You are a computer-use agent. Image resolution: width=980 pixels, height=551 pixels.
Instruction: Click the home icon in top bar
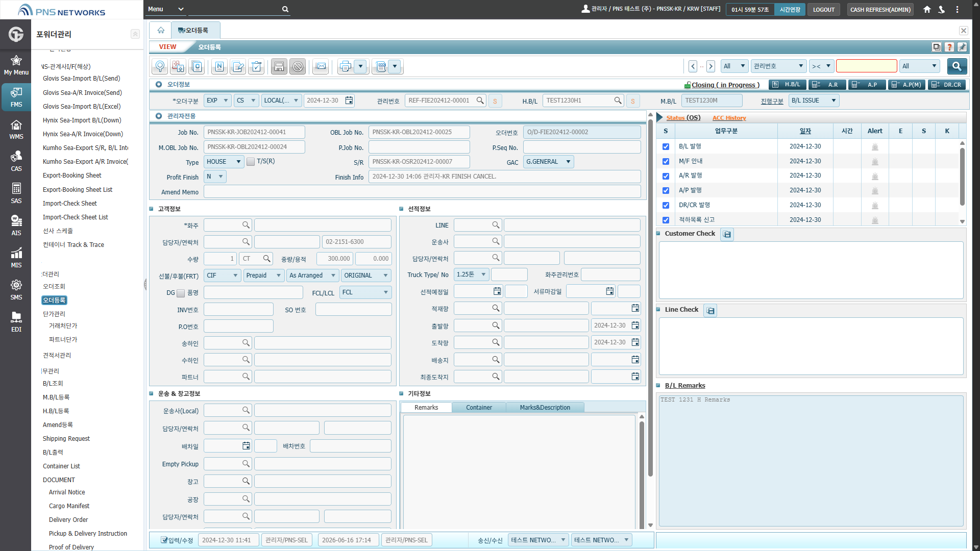(927, 9)
